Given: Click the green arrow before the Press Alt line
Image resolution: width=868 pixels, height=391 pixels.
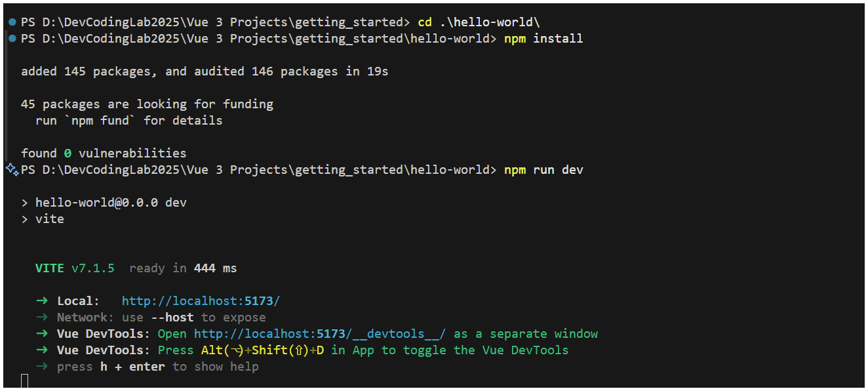Looking at the screenshot, I should click(x=42, y=350).
